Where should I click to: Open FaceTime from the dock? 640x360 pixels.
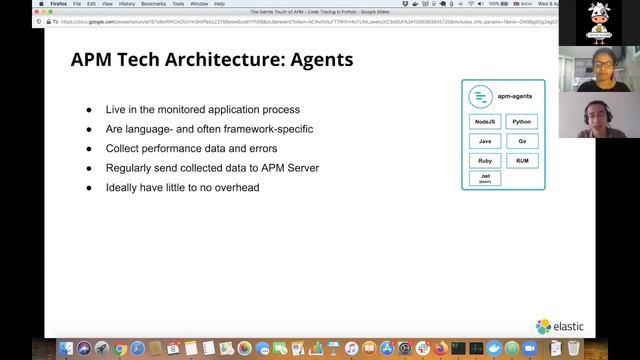tap(280, 349)
